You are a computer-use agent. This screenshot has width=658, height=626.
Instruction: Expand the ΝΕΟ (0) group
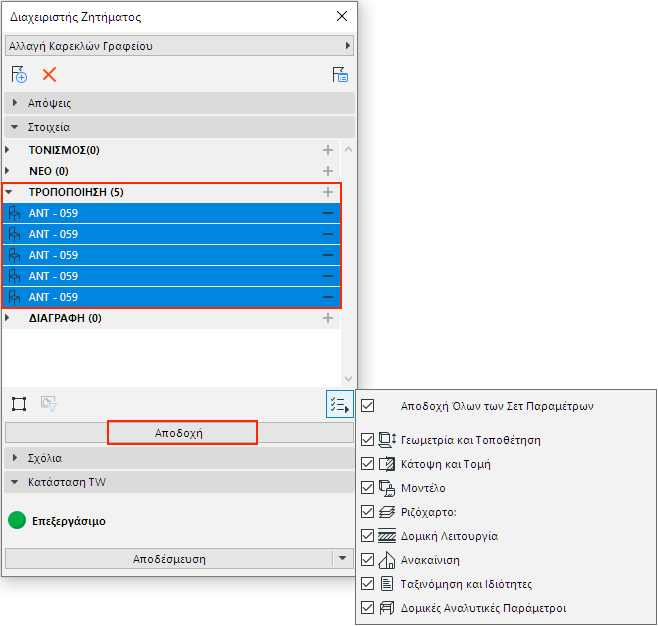coord(8,171)
